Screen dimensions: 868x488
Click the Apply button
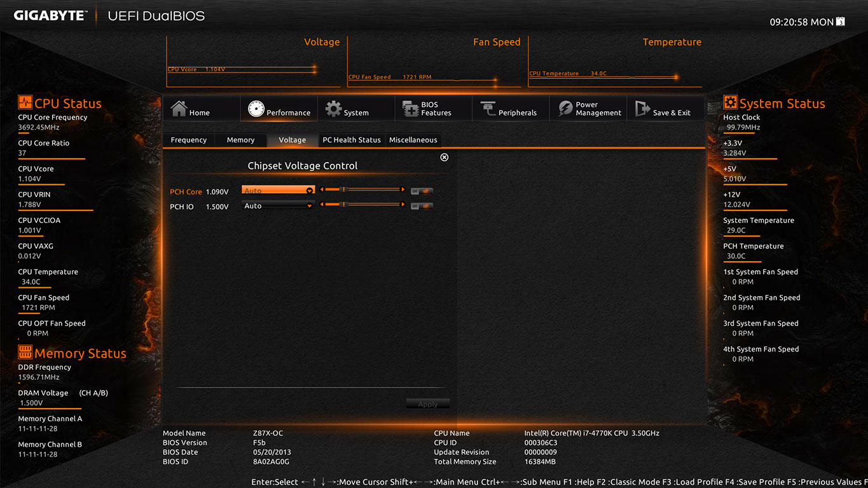(428, 404)
